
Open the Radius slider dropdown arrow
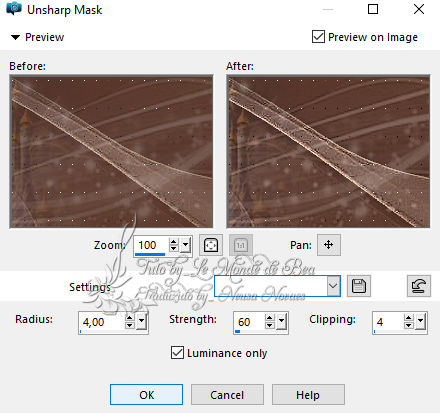[142, 321]
